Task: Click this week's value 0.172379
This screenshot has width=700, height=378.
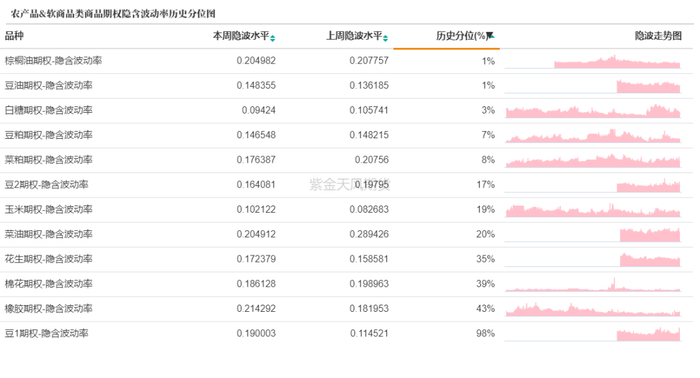Action: click(x=256, y=259)
